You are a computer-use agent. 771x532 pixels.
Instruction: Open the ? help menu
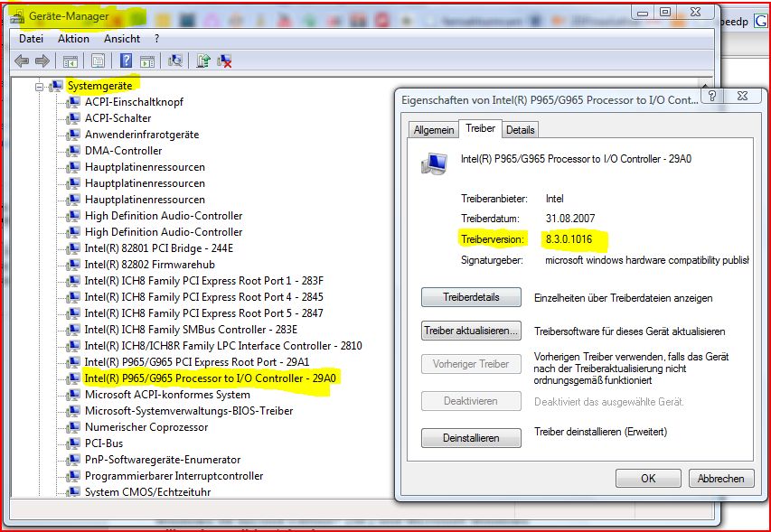[x=157, y=39]
